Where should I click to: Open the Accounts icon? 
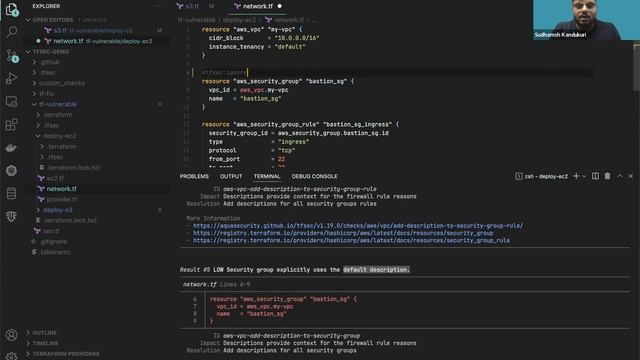(11, 335)
